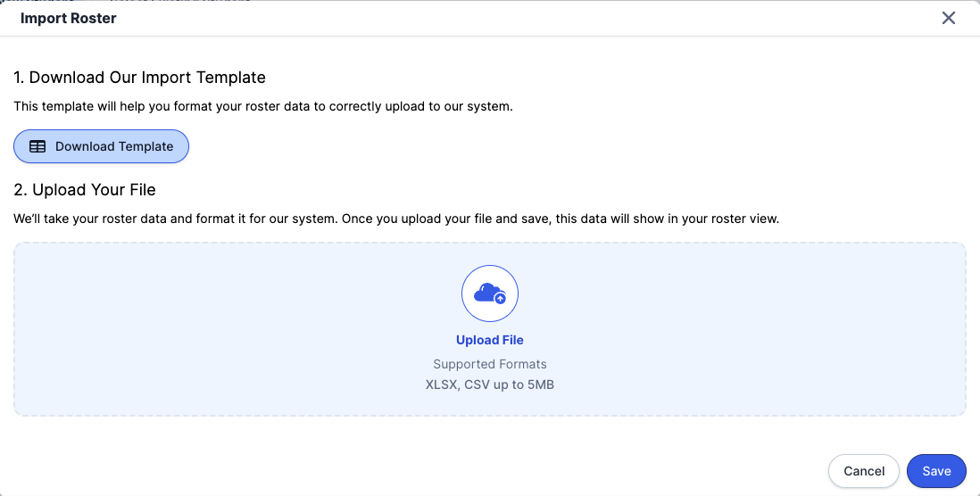Viewport: 980px width, 496px height.
Task: Click the Download Template button
Action: coord(101,146)
